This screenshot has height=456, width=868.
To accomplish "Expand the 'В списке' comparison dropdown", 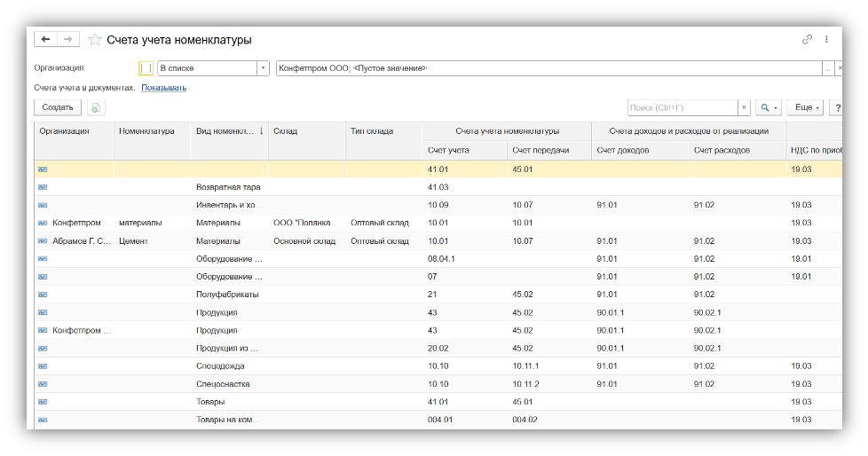I will [263, 68].
